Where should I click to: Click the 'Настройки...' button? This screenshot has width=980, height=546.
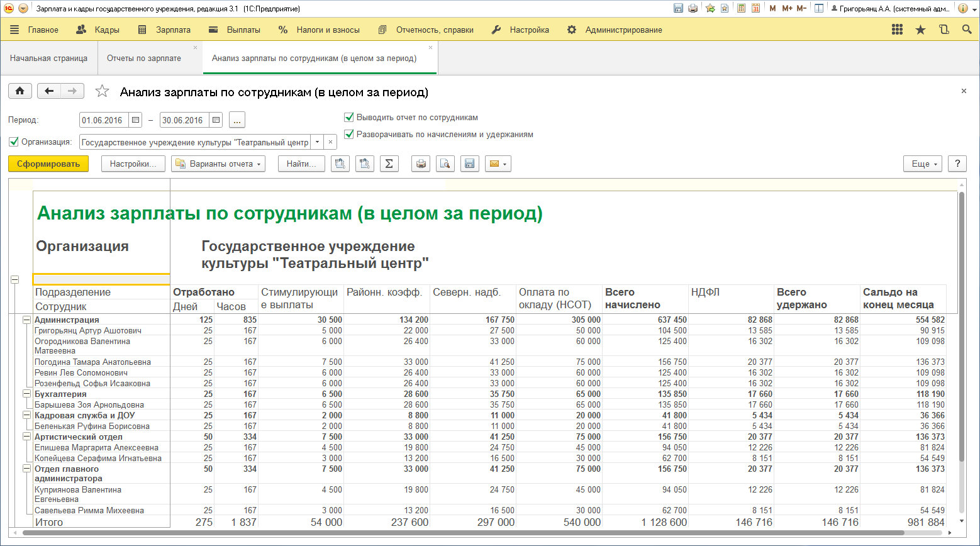pos(133,164)
